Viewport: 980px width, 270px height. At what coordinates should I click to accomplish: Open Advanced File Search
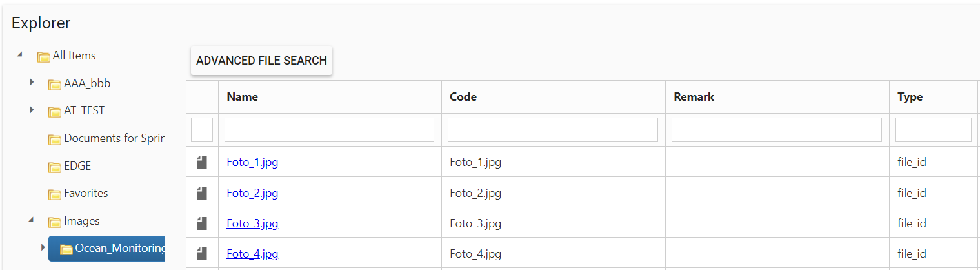pyautogui.click(x=261, y=61)
